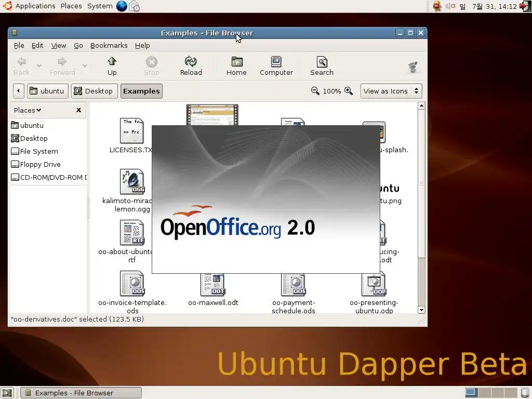
Task: Click the OpenOffice.org 2.0 splash screen
Action: pos(265,199)
